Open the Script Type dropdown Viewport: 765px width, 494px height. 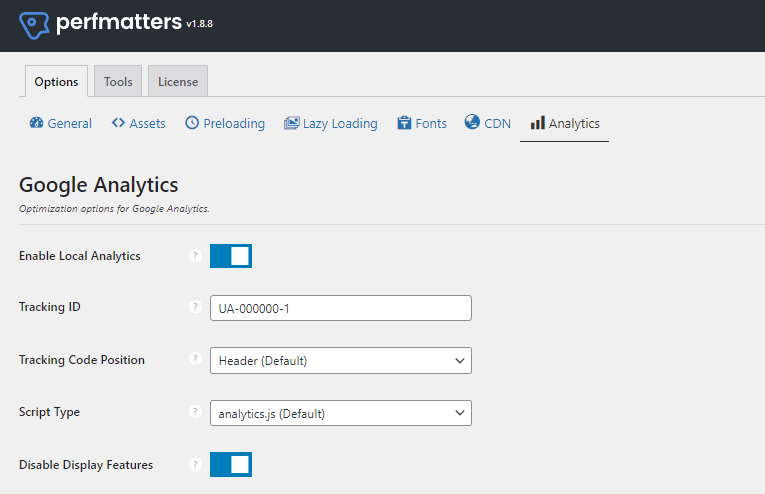pyautogui.click(x=341, y=413)
